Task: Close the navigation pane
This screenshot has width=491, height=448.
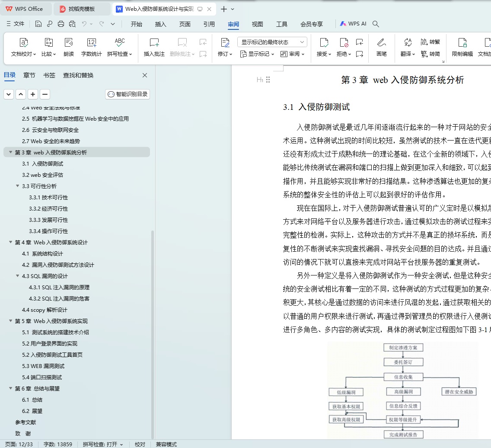Action: pyautogui.click(x=145, y=75)
